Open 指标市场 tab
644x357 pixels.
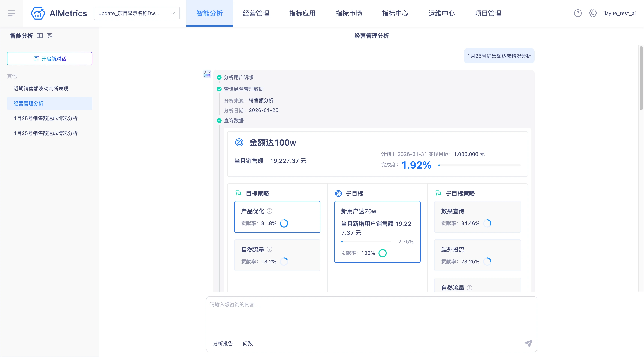click(x=349, y=13)
